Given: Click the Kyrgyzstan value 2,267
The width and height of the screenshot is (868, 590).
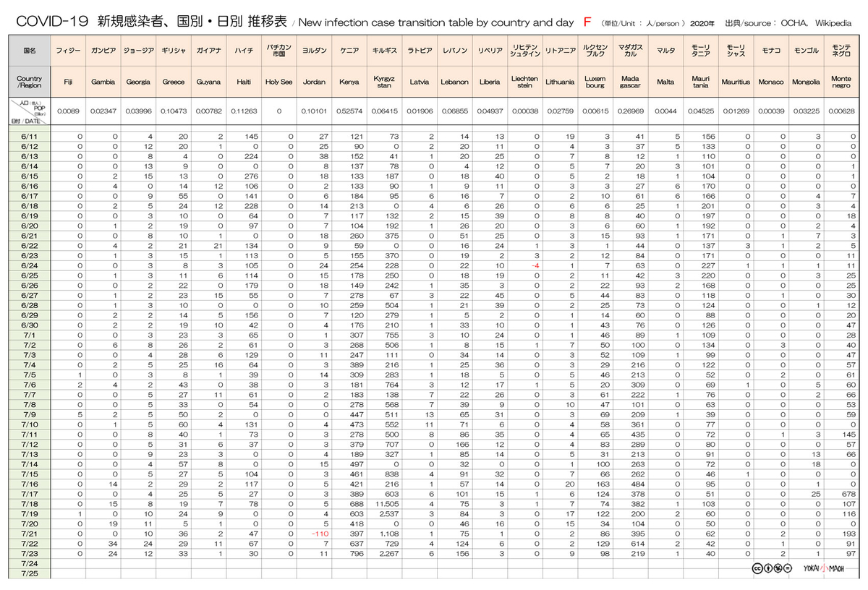Looking at the screenshot, I should (389, 553).
